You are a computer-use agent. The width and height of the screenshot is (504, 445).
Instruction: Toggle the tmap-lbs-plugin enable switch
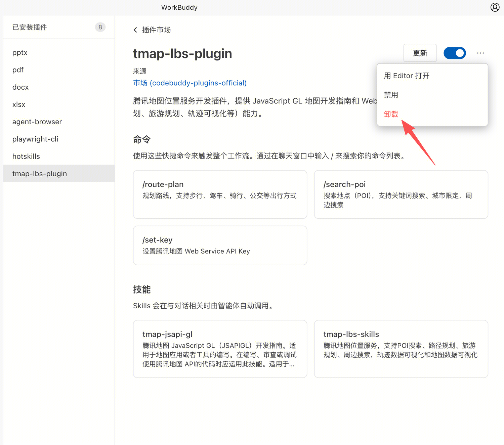[455, 53]
